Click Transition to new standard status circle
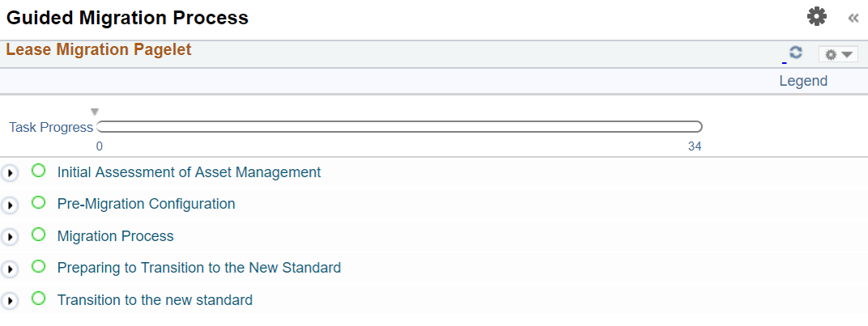Viewport: 868px width, 326px height. (38, 298)
